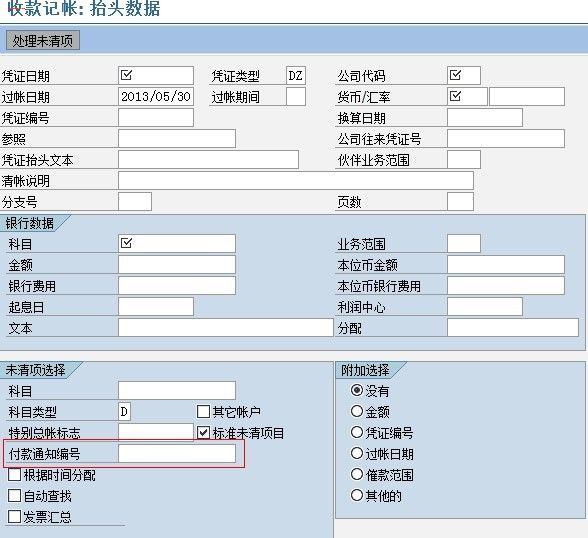Click the 分支号 input field
The image size is (588, 538).
pyautogui.click(x=135, y=201)
